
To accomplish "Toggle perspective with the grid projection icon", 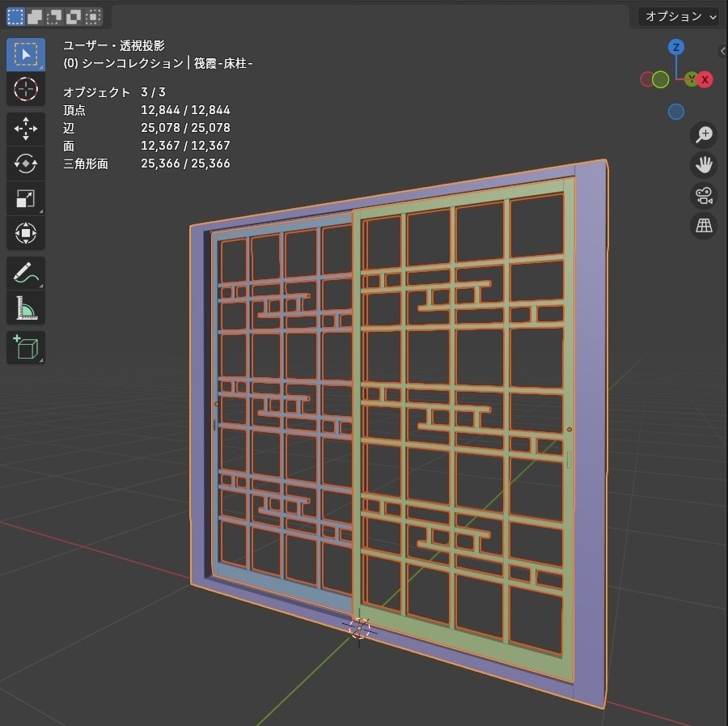I will click(703, 226).
